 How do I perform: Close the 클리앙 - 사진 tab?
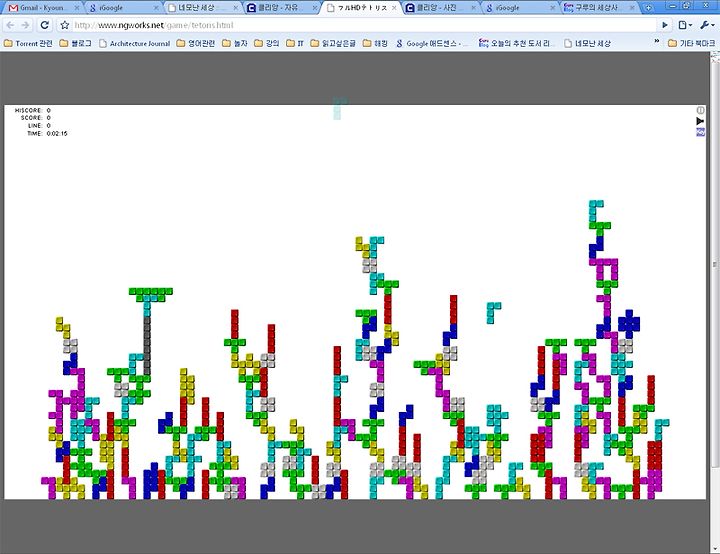pos(473,8)
